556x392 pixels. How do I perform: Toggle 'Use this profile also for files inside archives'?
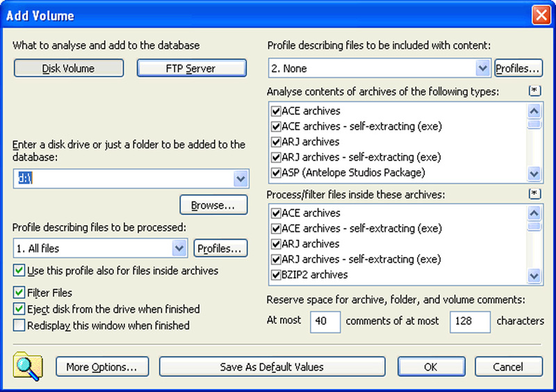(x=19, y=270)
